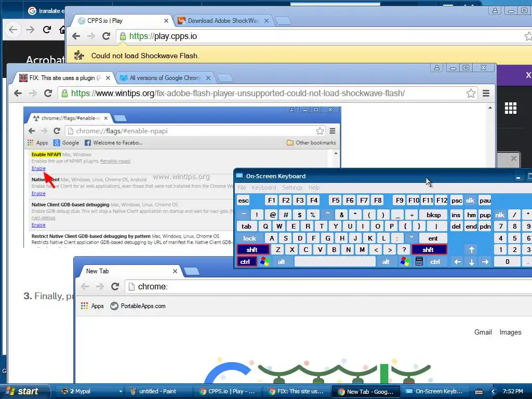Click the space bar on On-Screen Keyboard
Viewport: 532px width, 399px height.
tap(335, 262)
